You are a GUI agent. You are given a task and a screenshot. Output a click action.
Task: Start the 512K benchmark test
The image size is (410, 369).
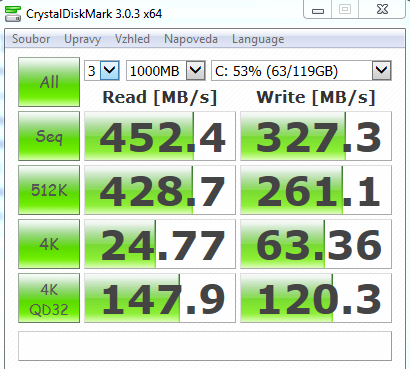pyautogui.click(x=49, y=190)
